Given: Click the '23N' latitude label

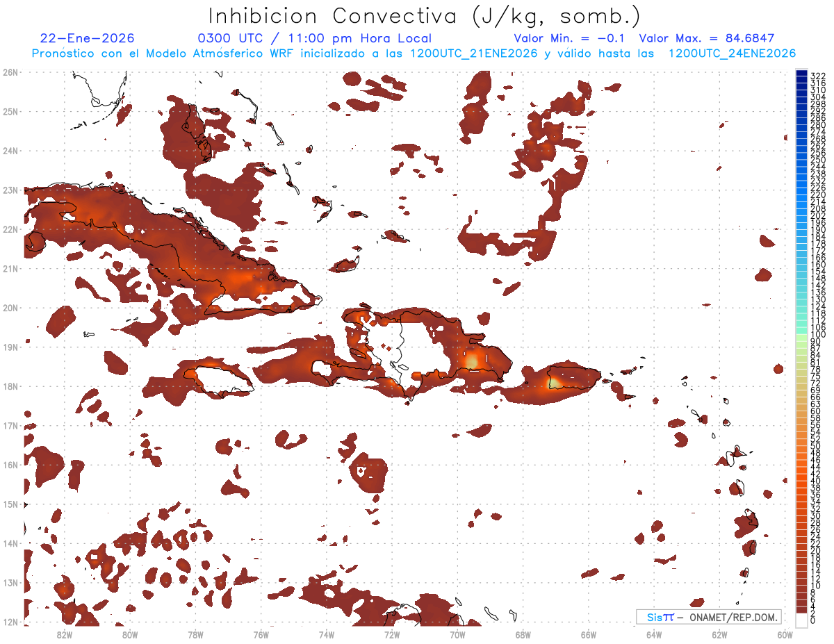Looking at the screenshot, I should pos(10,190).
